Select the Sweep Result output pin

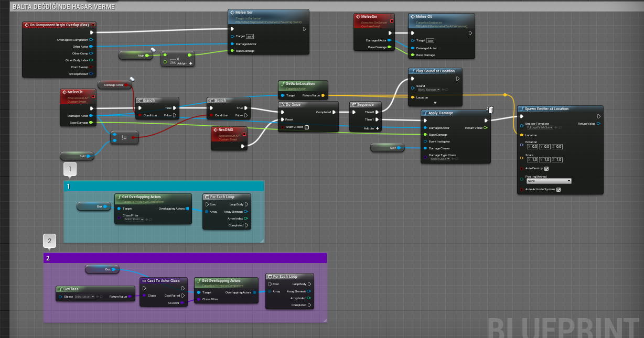click(91, 73)
